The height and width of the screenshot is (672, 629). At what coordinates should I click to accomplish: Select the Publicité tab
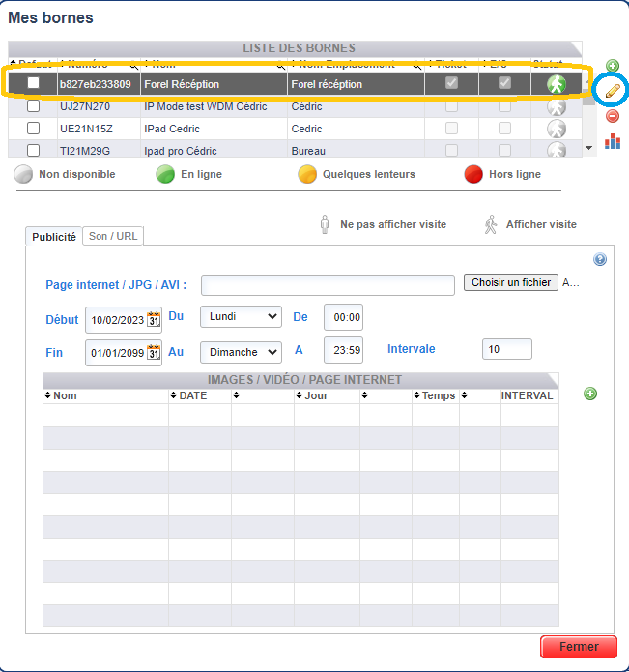(x=54, y=236)
